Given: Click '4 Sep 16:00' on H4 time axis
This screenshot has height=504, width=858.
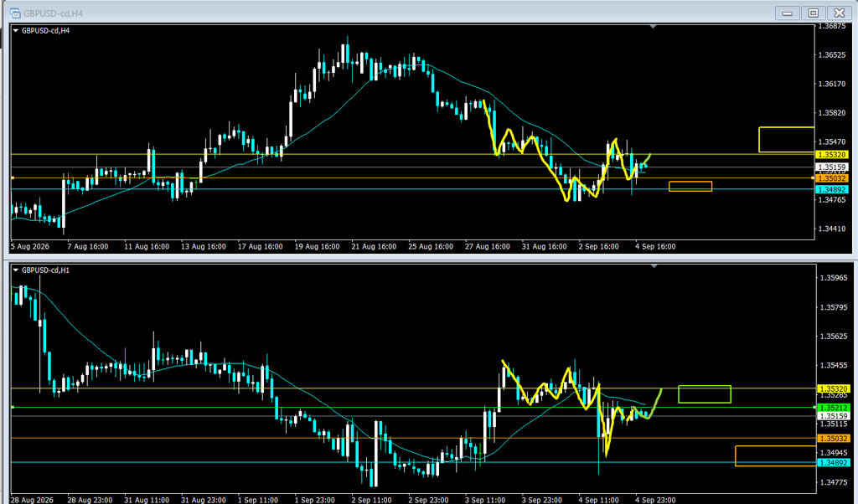Looking at the screenshot, I should (655, 246).
